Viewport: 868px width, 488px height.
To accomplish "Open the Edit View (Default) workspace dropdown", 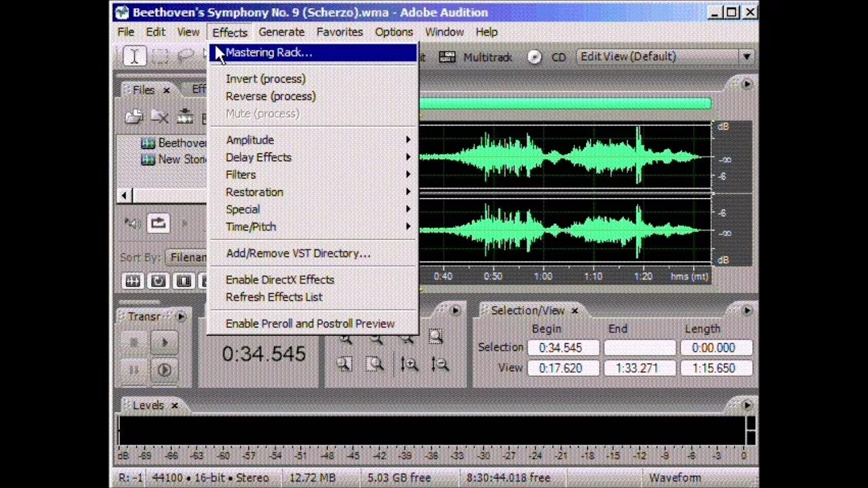I will [x=665, y=57].
